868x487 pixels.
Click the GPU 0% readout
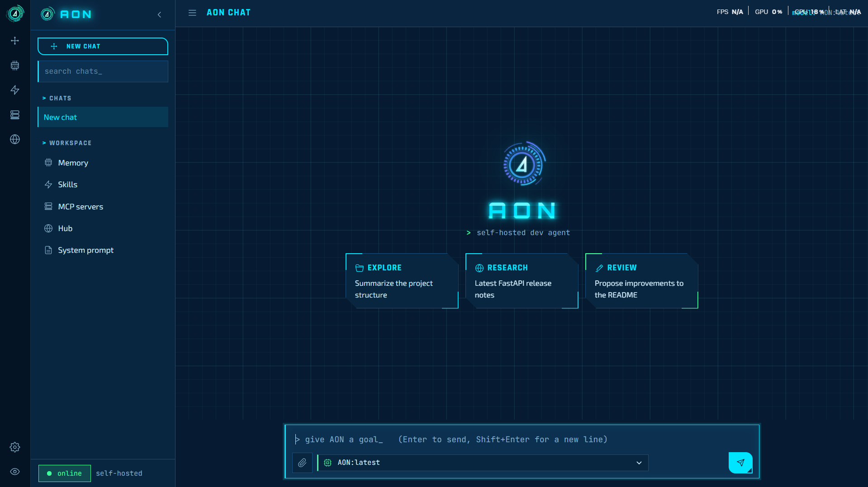768,12
